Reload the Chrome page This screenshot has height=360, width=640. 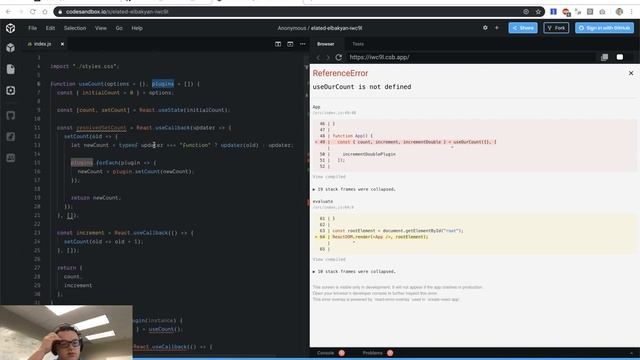(33, 11)
